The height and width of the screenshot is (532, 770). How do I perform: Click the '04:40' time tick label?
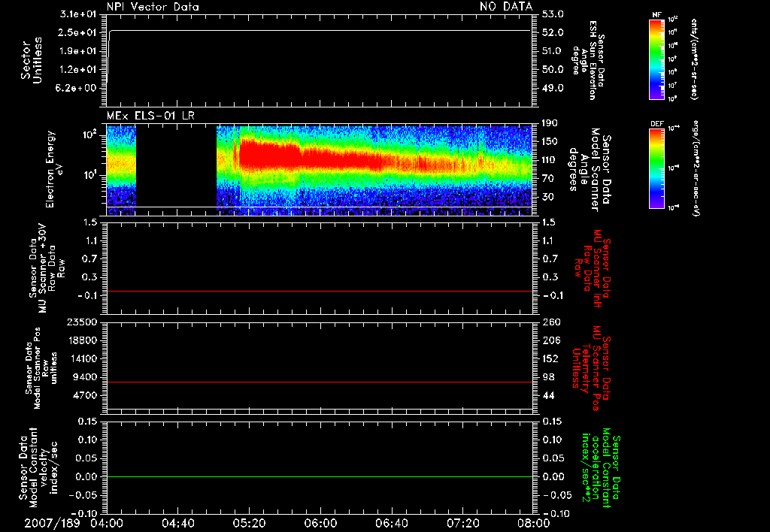coord(178,523)
